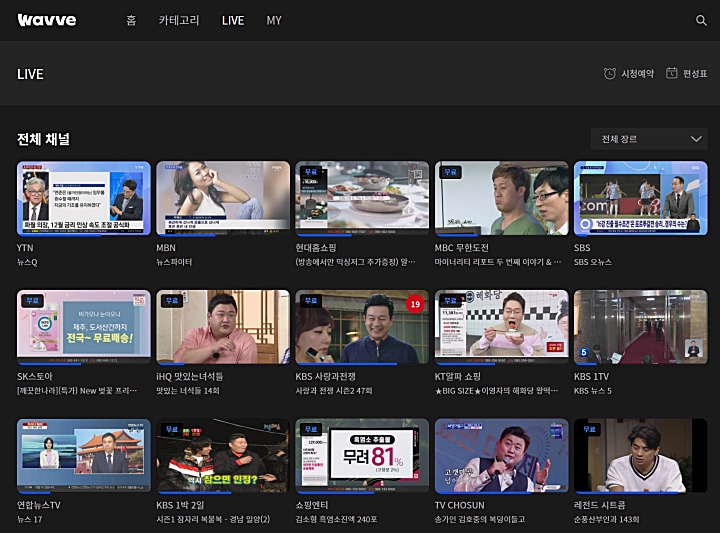Click the MBN channel name
Viewport: 720px width, 533px height.
(166, 248)
